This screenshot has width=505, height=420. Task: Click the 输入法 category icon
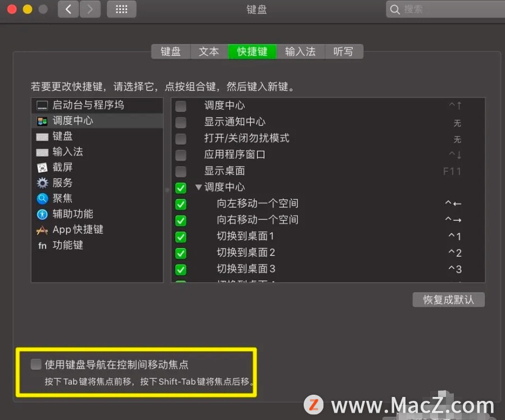click(x=42, y=152)
